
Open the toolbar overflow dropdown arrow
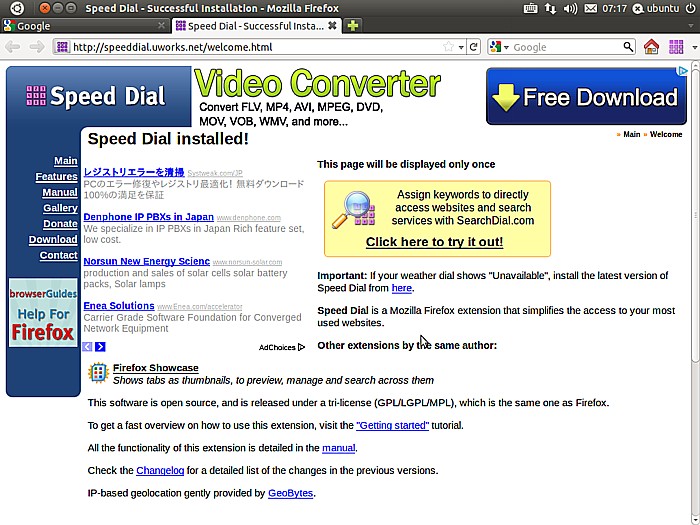point(694,47)
